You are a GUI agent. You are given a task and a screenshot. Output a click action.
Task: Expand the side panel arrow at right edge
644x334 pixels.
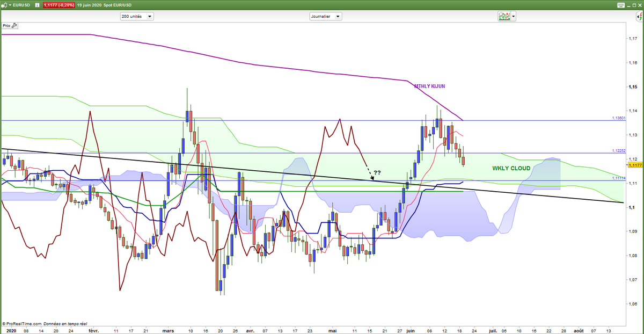point(639,17)
